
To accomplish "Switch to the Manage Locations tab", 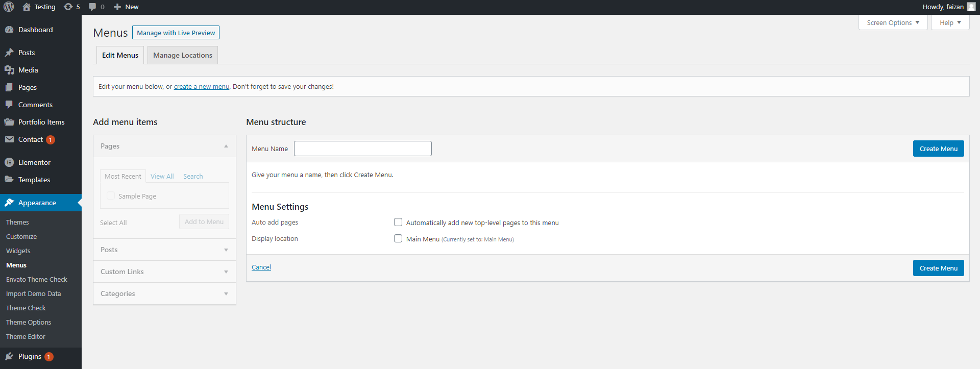I will coord(183,55).
